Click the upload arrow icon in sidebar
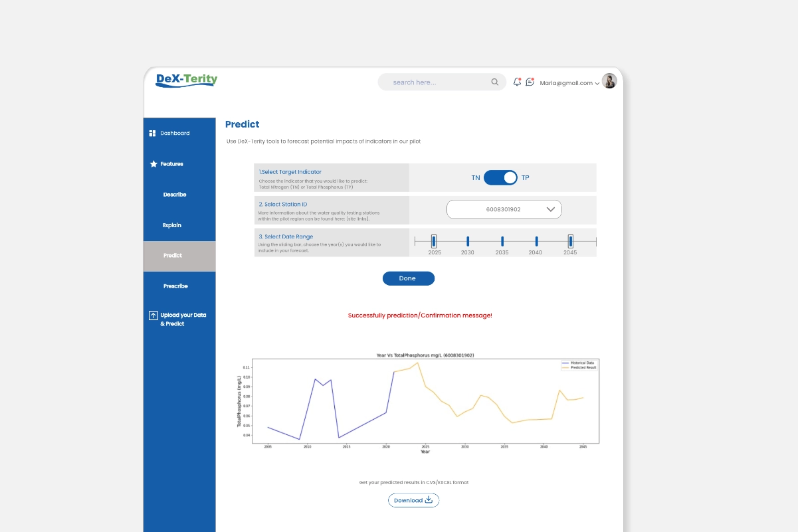The width and height of the screenshot is (798, 532). coord(153,315)
